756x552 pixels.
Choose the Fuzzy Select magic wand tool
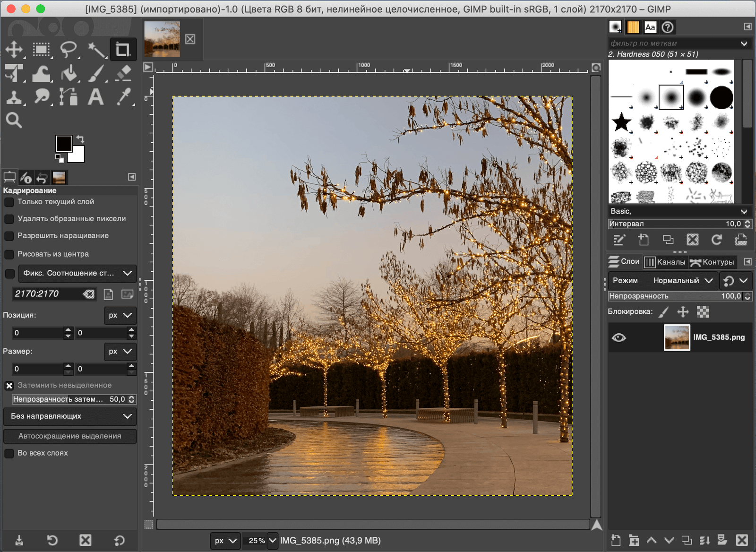96,50
